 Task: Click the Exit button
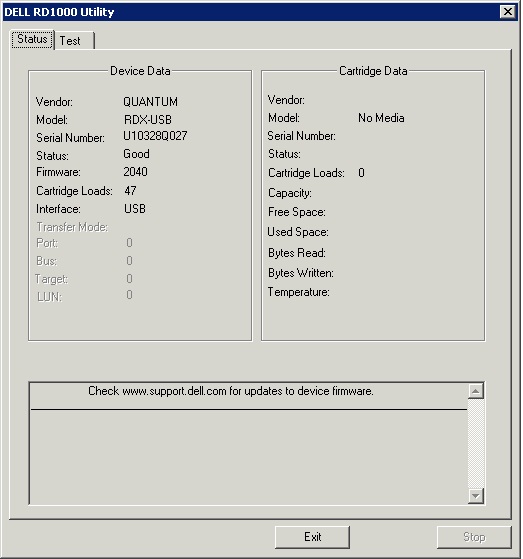point(312,537)
